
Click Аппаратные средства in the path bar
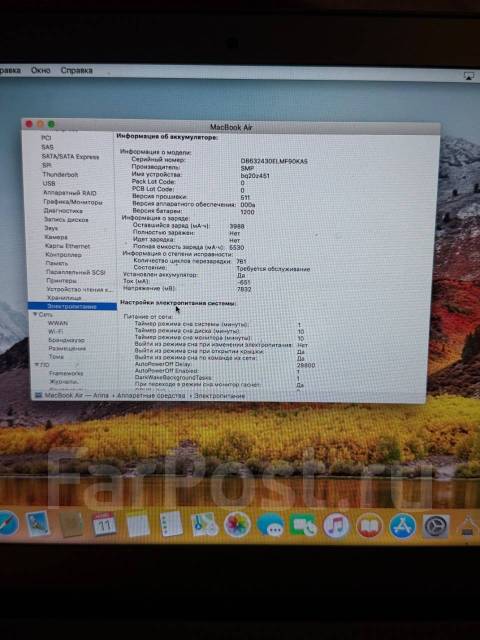(x=151, y=396)
